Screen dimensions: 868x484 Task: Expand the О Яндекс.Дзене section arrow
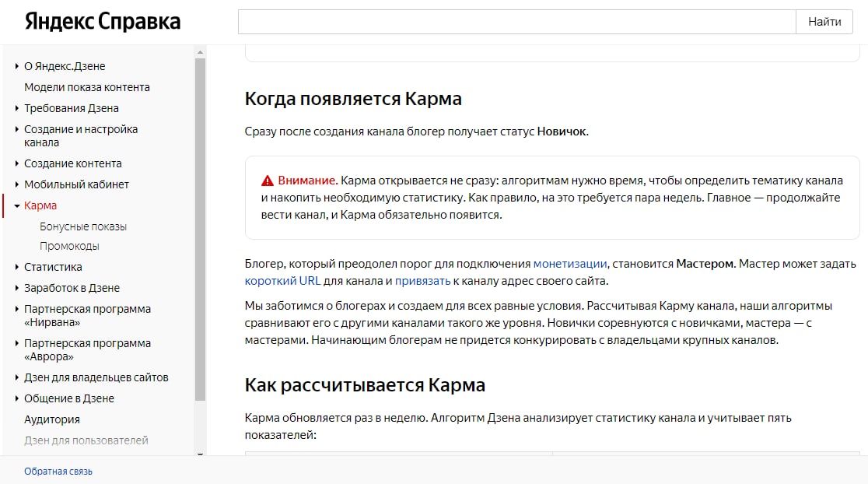tap(16, 66)
